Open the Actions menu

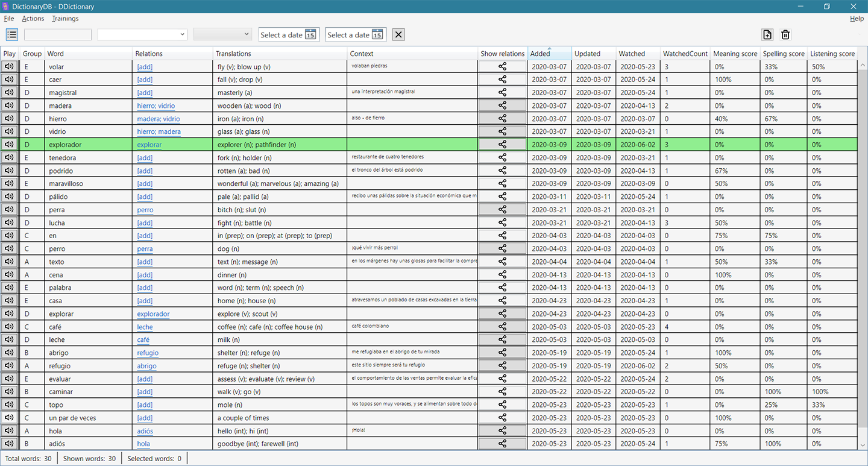coord(33,19)
